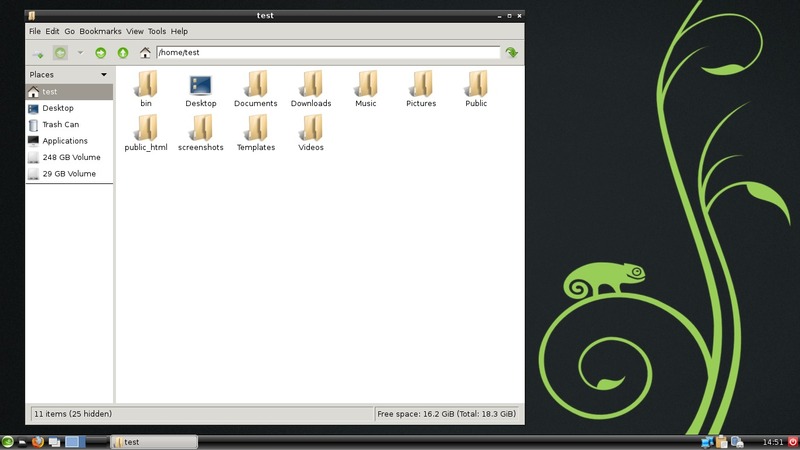The width and height of the screenshot is (800, 450).
Task: Click the test window taskbar button
Action: click(x=154, y=442)
